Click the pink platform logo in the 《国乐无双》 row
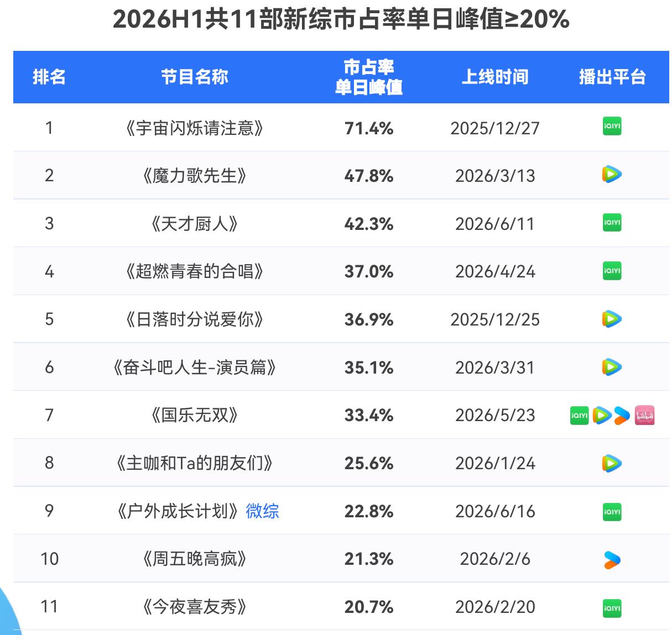 click(x=645, y=415)
